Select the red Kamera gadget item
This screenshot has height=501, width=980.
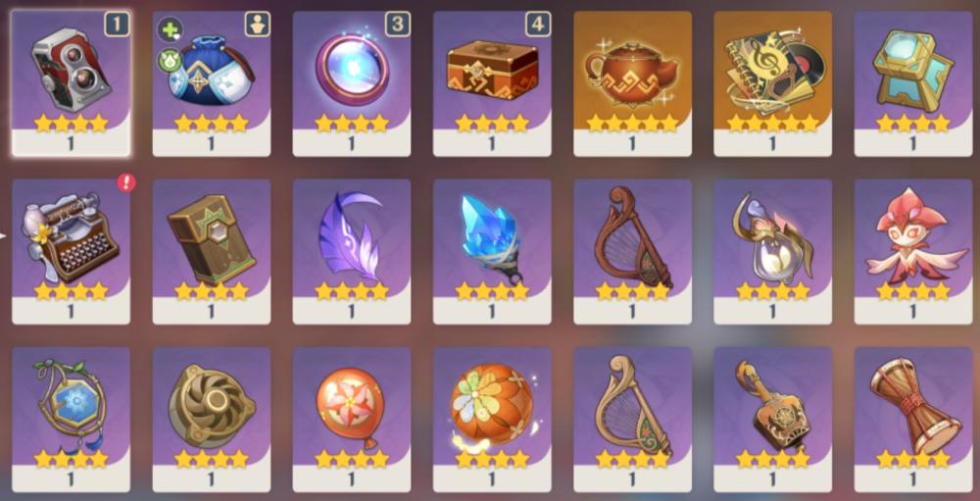(71, 83)
